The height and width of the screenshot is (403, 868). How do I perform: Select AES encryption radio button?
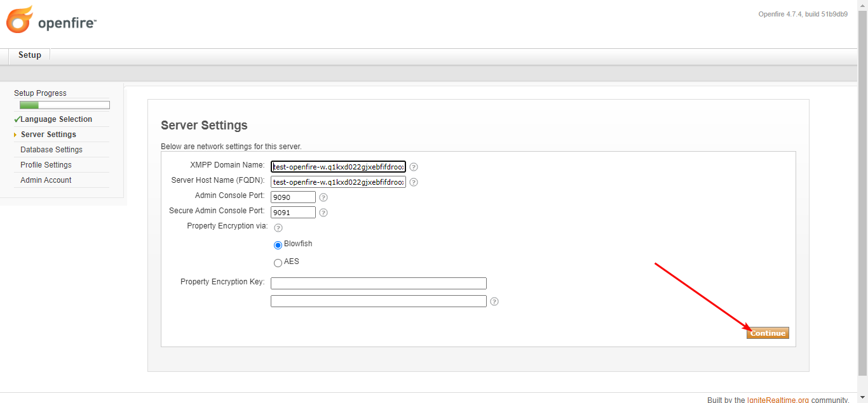278,263
